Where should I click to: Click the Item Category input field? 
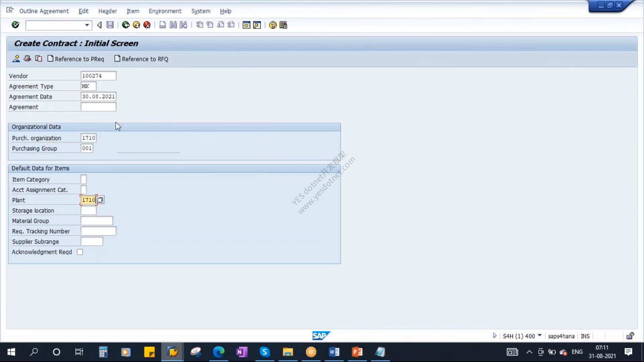click(x=84, y=179)
